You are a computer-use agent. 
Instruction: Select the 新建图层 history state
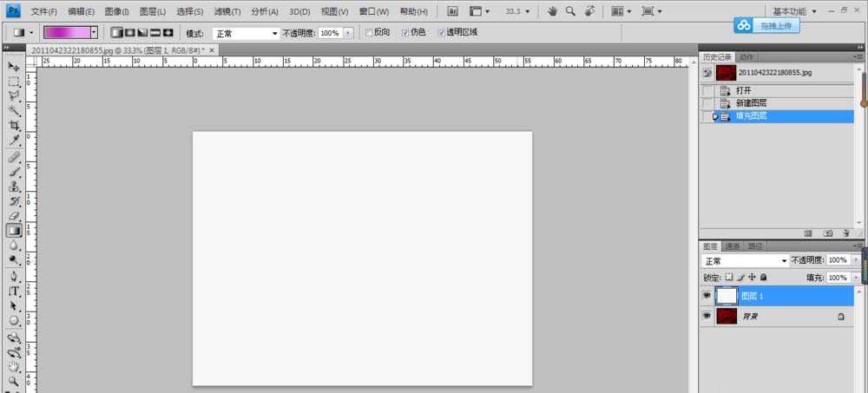(x=751, y=102)
